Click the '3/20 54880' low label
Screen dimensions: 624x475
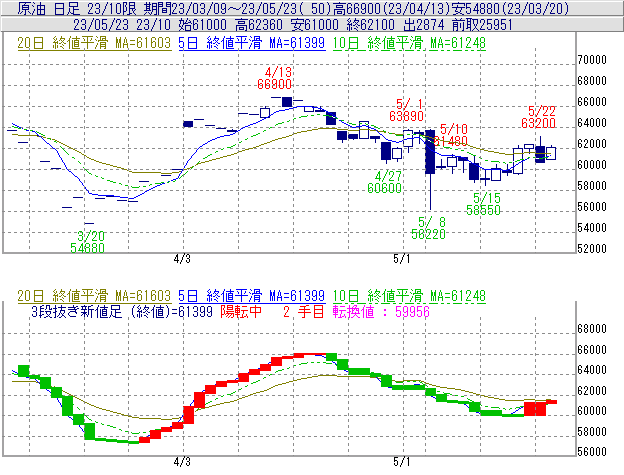coord(88,242)
